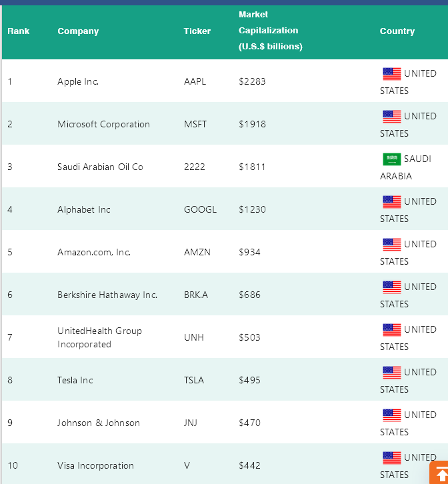The width and height of the screenshot is (448, 484).
Task: Select the Tesla Inc company name
Action: point(75,380)
